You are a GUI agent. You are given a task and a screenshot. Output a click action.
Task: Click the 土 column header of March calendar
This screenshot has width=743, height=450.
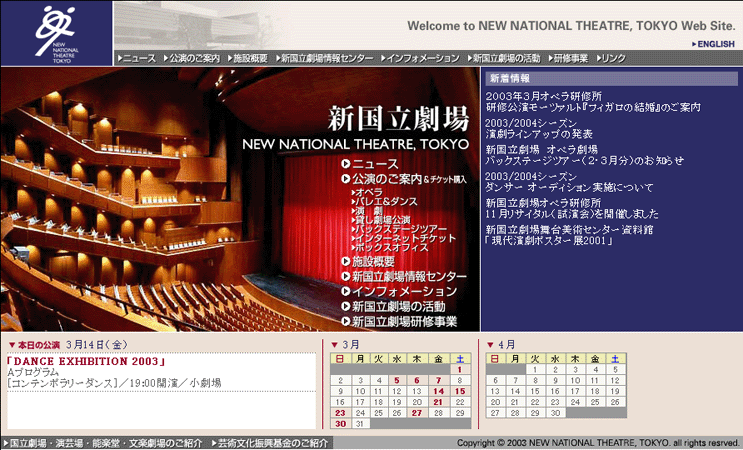point(460,359)
